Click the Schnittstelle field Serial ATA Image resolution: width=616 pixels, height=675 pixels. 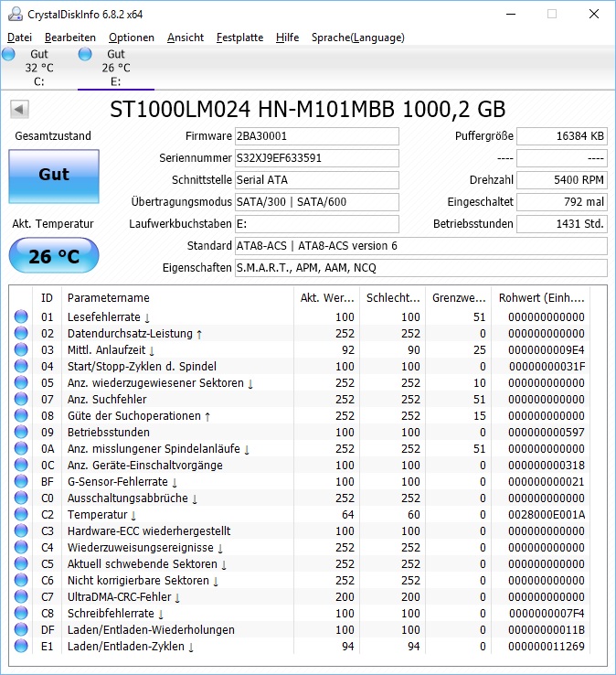pyautogui.click(x=316, y=180)
